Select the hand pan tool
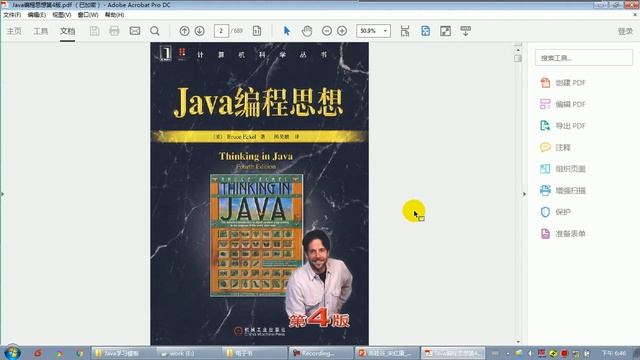This screenshot has width=640, height=360. [307, 31]
